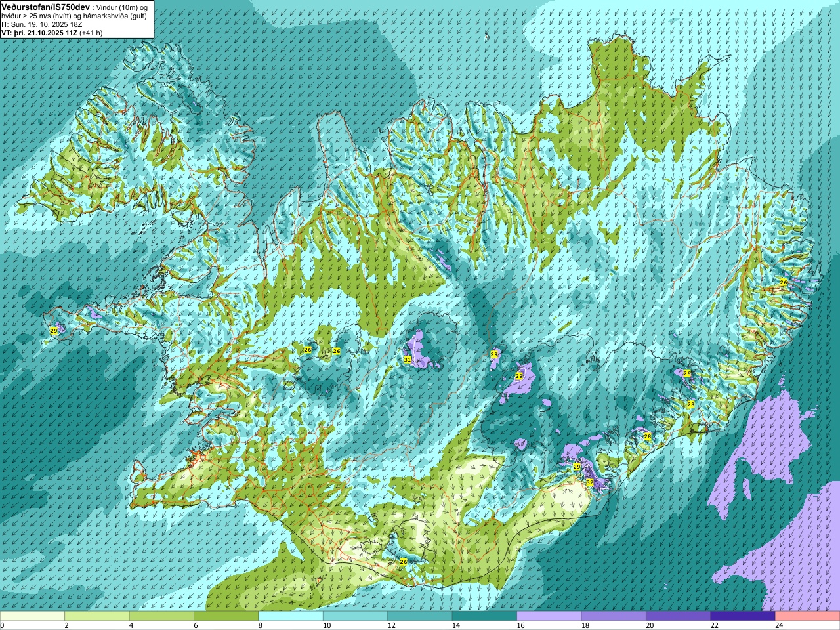840x630 pixels.
Task: Pick the 4–6 m/s green legend swatch
Action: (x=161, y=616)
